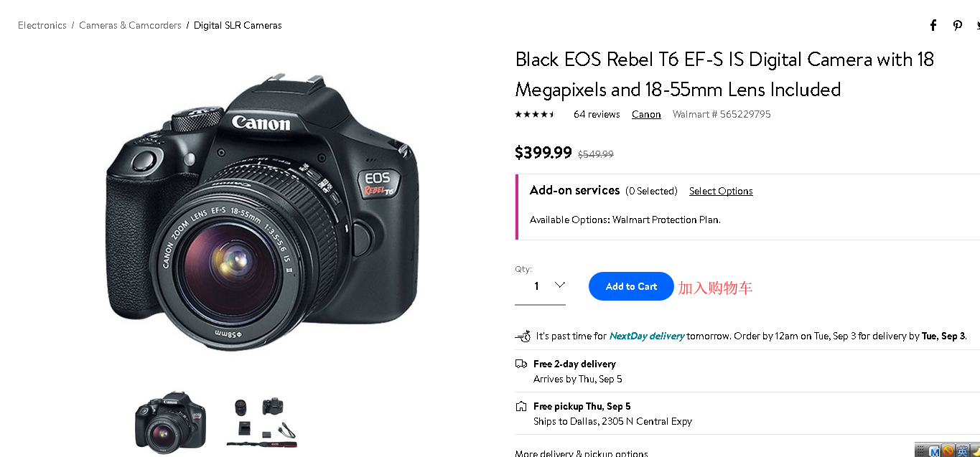
Task: Open Digital SLR Cameras breadcrumb
Action: 238,25
